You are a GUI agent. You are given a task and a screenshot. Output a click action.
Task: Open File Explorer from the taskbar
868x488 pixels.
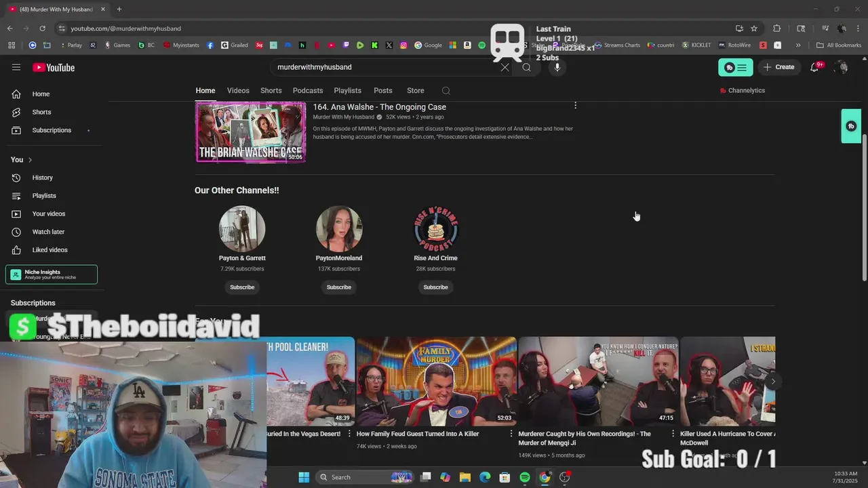pyautogui.click(x=465, y=477)
